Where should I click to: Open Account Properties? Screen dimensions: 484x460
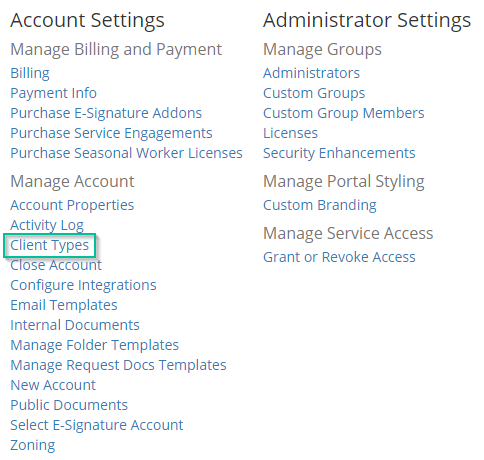coord(72,205)
